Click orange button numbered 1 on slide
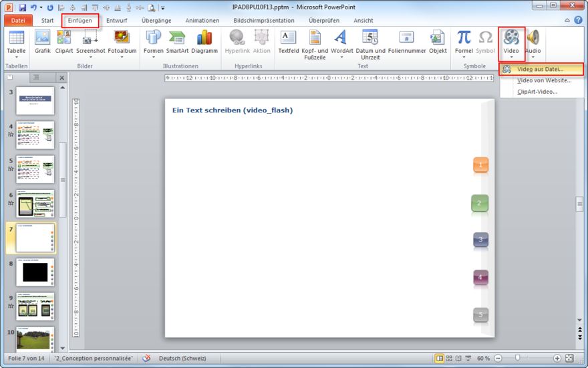 (480, 165)
